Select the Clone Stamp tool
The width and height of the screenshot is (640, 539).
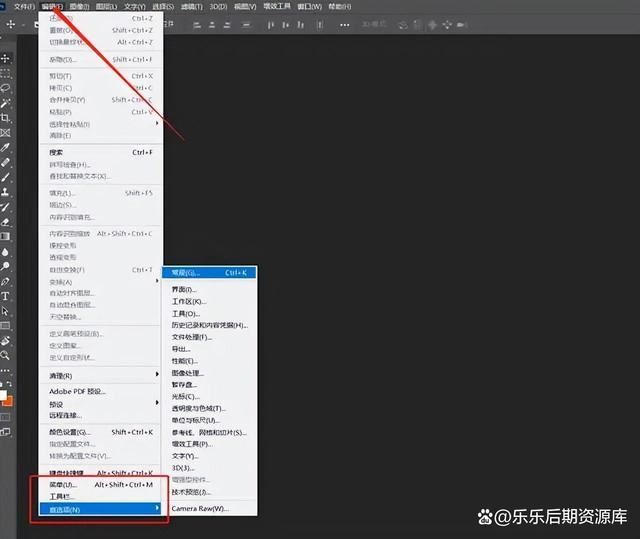(6, 191)
